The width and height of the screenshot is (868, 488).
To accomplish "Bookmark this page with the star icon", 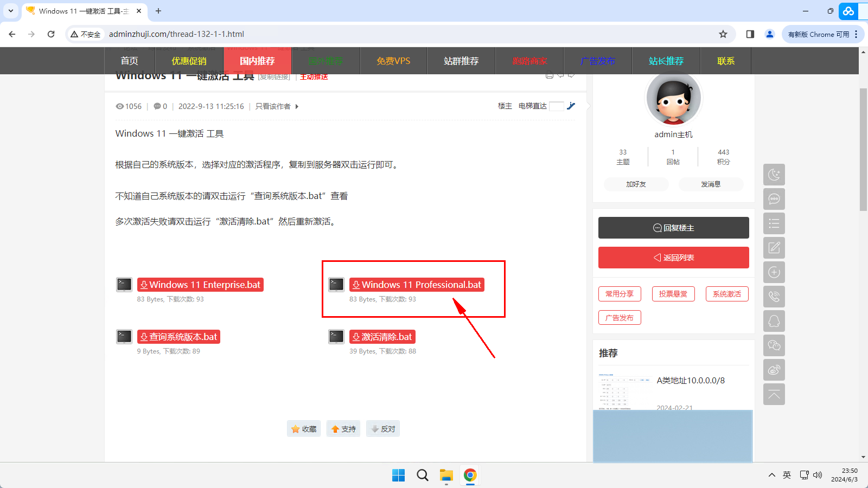I will tap(723, 34).
